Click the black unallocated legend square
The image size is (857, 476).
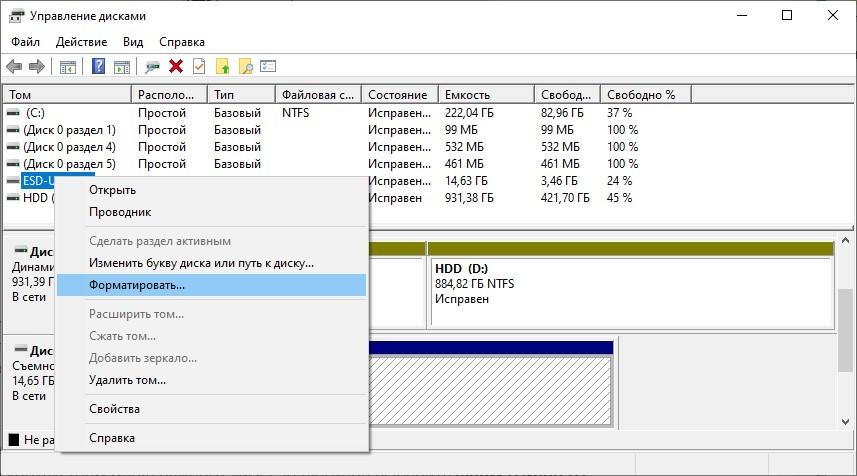pos(14,439)
